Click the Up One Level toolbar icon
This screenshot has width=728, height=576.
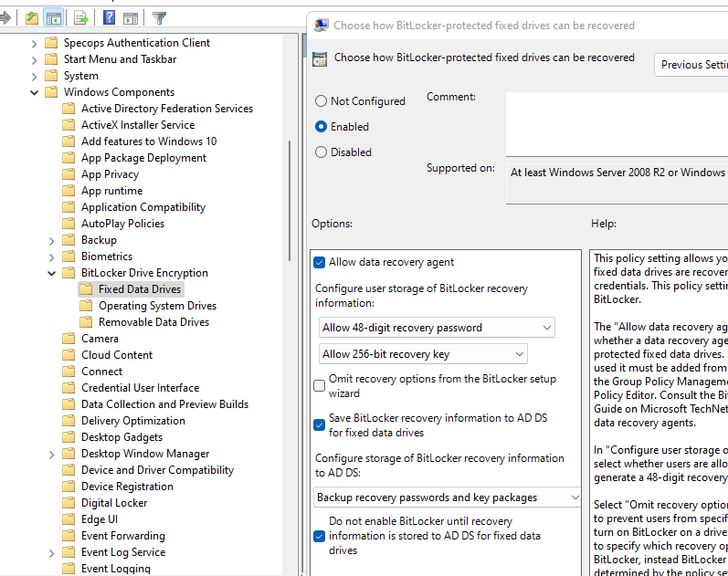coord(32,18)
